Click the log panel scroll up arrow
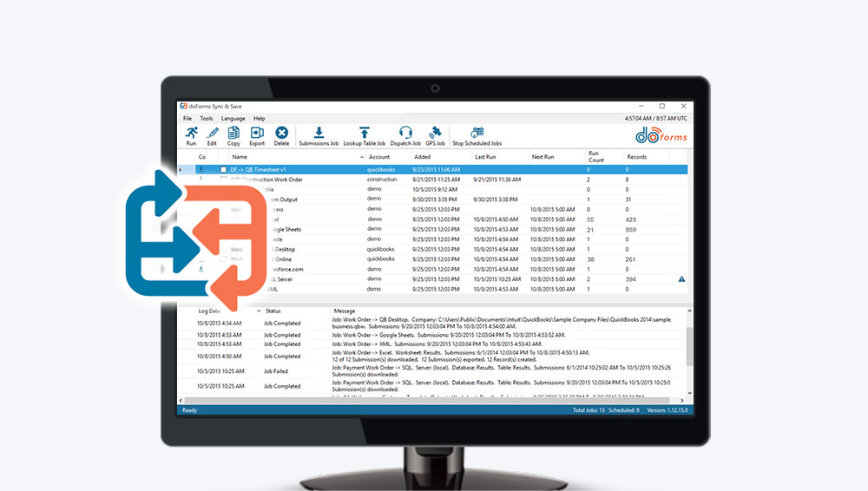The height and width of the screenshot is (491, 868). [689, 311]
